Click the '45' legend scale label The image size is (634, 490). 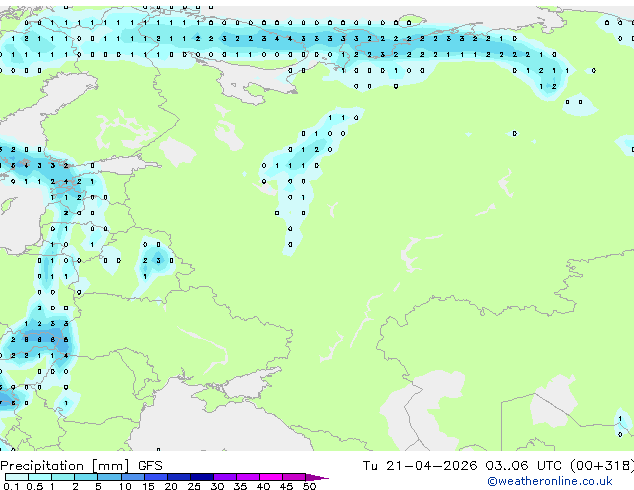pyautogui.click(x=286, y=486)
